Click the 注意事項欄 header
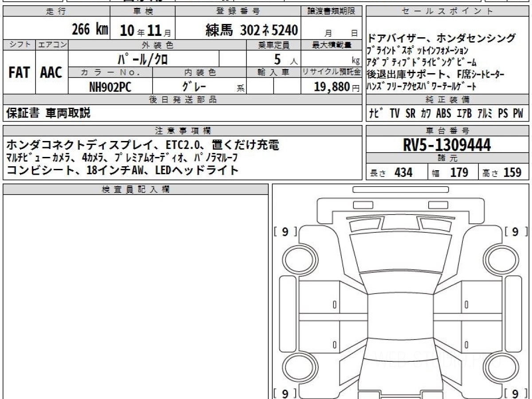Screen dimensions: 532x399 (183, 130)
